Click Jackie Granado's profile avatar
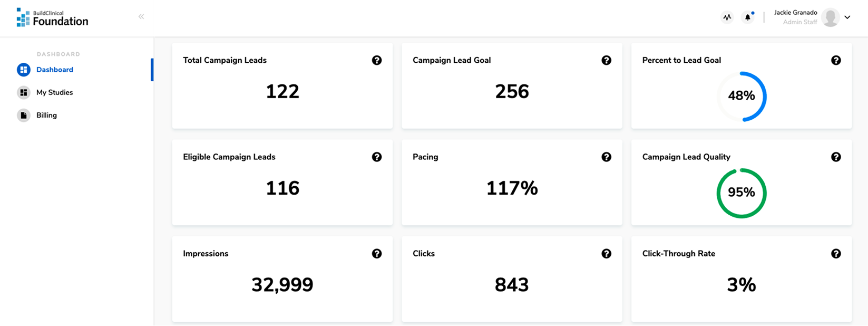Viewport: 868px width, 326px height. [831, 17]
